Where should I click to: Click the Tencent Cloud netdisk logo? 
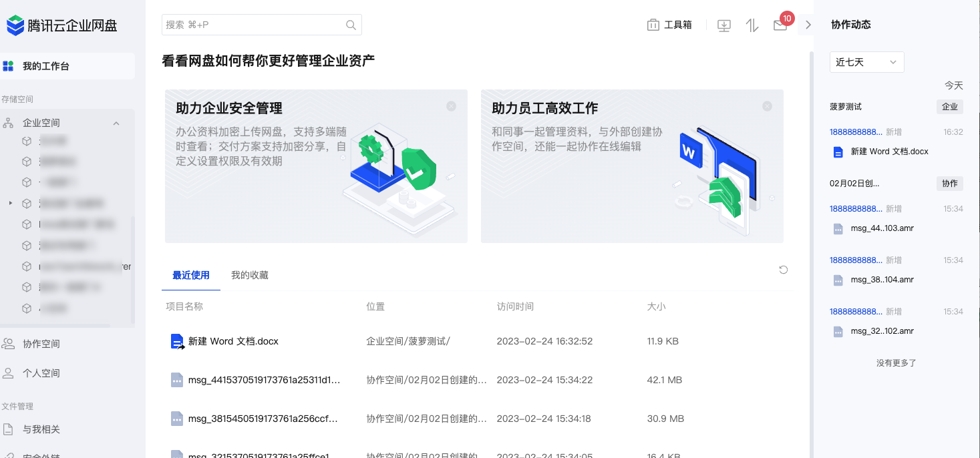pos(62,25)
